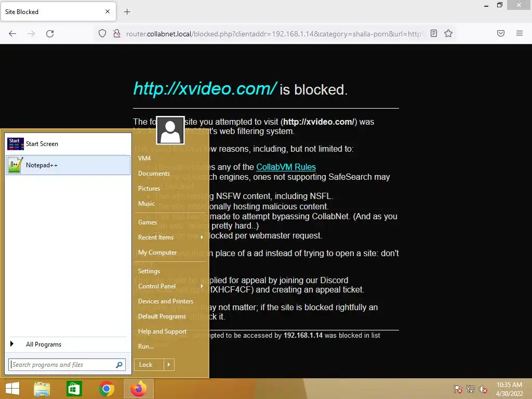This screenshot has height=399, width=532.
Task: Launch Google Chrome from taskbar
Action: point(107,389)
